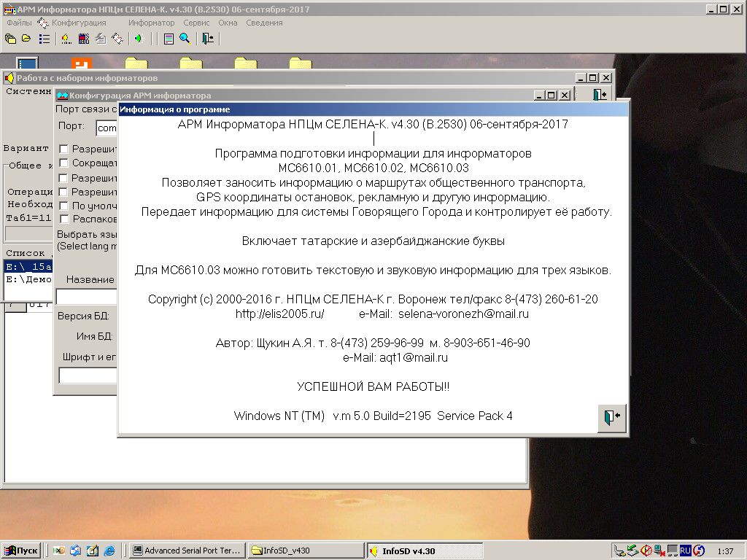Click the red circular antivirus tray icon

pyautogui.click(x=646, y=551)
